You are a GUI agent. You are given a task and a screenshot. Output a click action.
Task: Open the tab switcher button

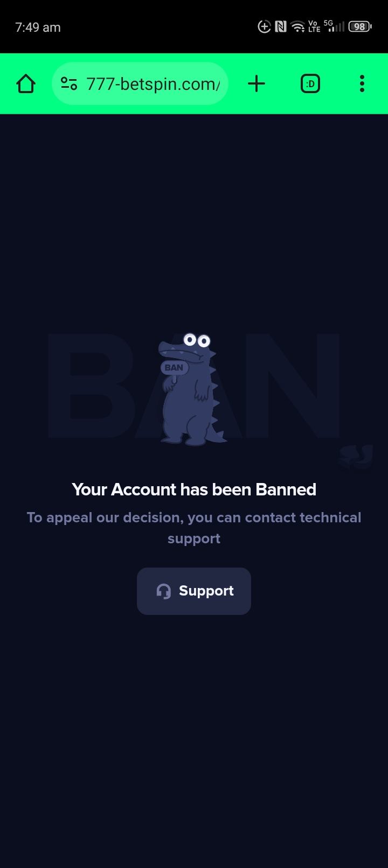point(310,83)
